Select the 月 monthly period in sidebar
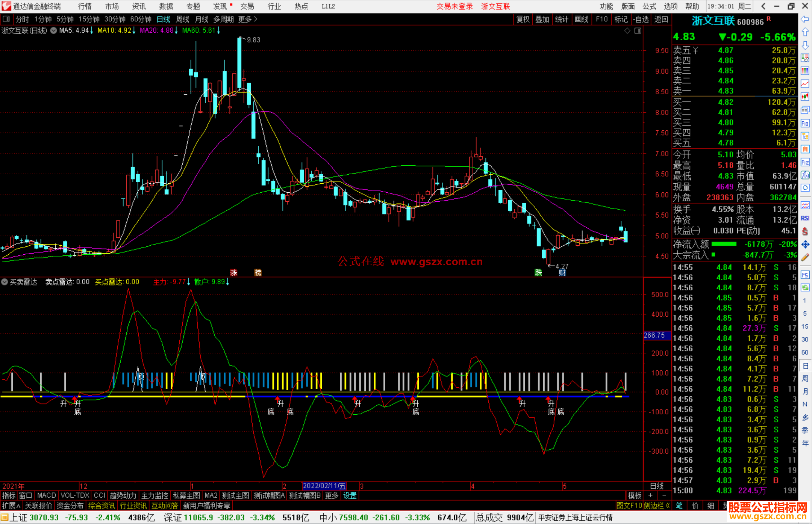This screenshot has width=812, height=524. tap(805, 391)
